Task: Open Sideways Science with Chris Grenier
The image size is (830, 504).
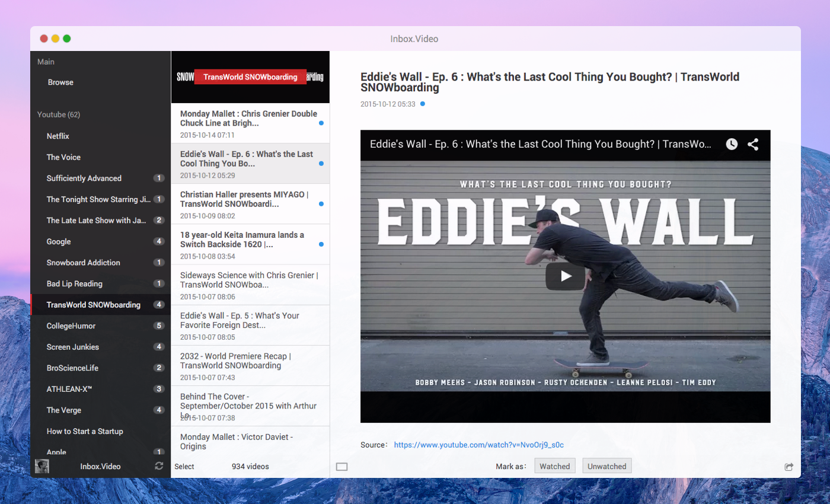Action: pos(250,285)
